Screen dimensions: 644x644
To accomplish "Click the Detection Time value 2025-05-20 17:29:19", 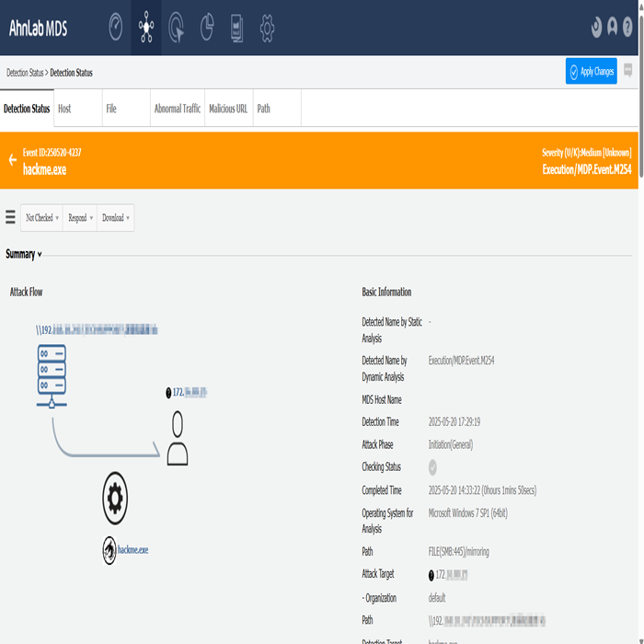I will 454,421.
